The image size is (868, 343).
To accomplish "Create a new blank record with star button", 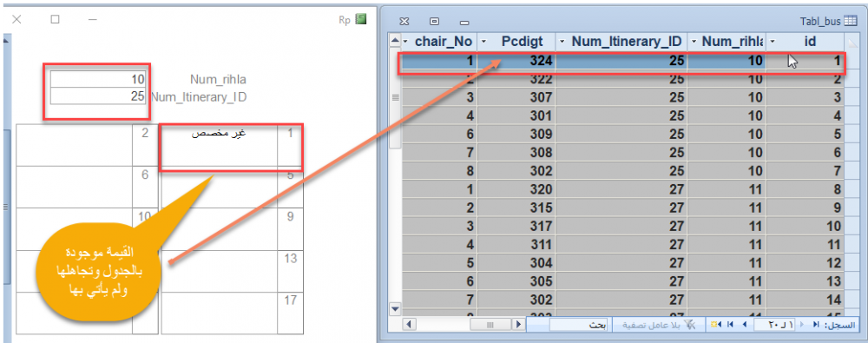I will (717, 324).
